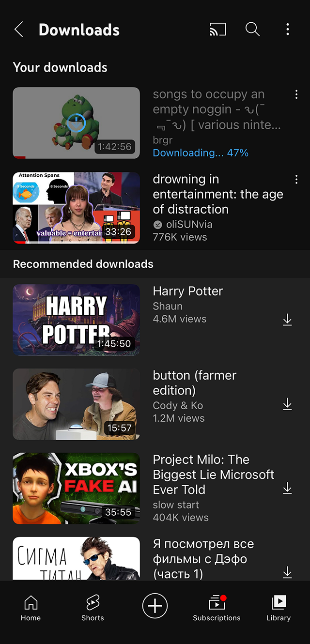This screenshot has height=644, width=310.
Task: Download the Project Milo video
Action: 287,488
